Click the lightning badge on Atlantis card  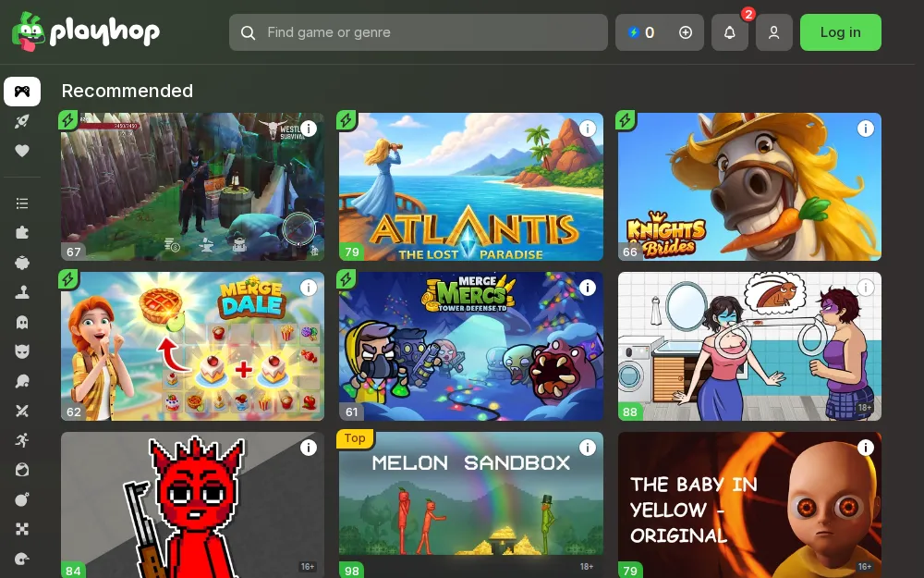click(346, 120)
